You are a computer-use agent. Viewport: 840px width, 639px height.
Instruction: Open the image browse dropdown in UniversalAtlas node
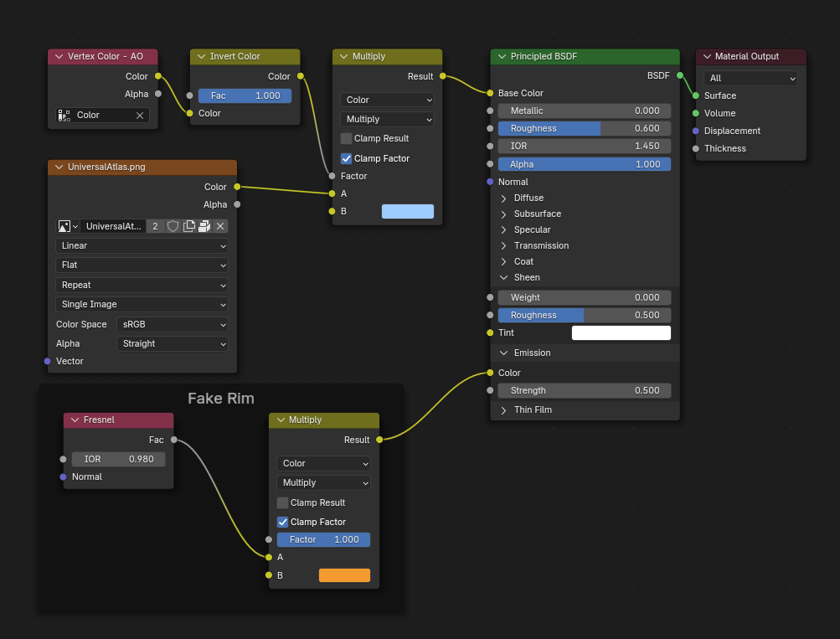(x=68, y=226)
